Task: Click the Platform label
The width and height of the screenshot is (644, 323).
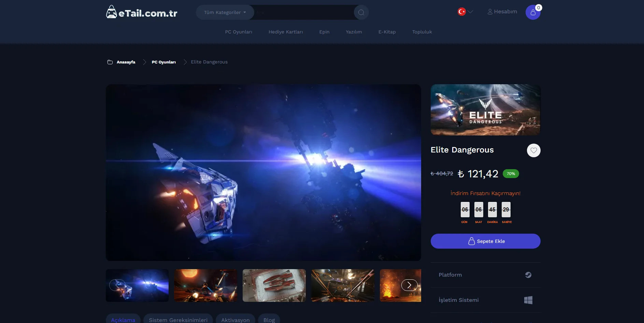Action: point(450,275)
